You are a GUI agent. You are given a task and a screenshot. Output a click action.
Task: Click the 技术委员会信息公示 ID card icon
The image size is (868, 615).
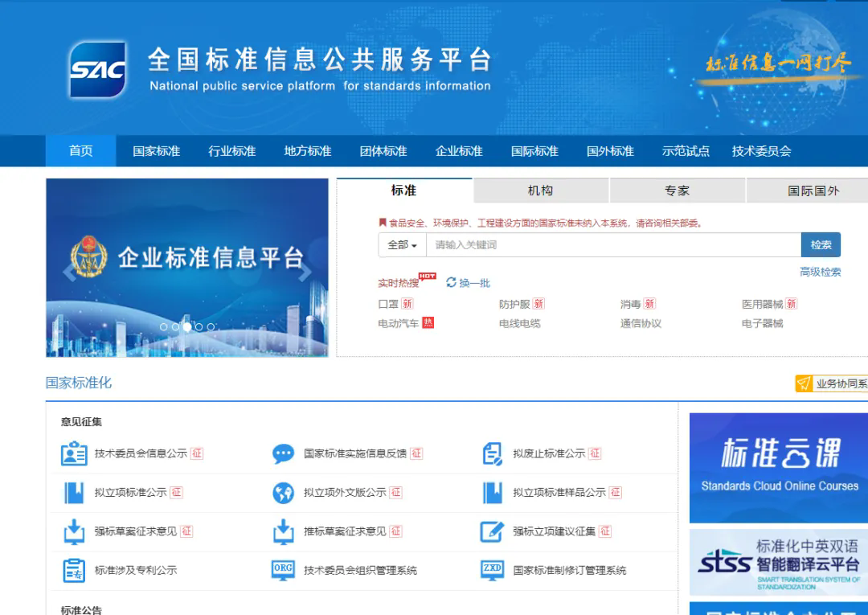click(x=74, y=453)
